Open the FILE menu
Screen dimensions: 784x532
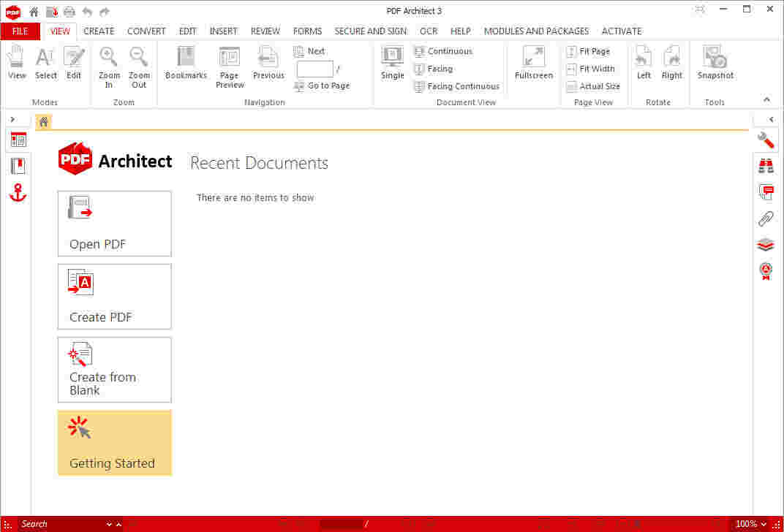[20, 31]
